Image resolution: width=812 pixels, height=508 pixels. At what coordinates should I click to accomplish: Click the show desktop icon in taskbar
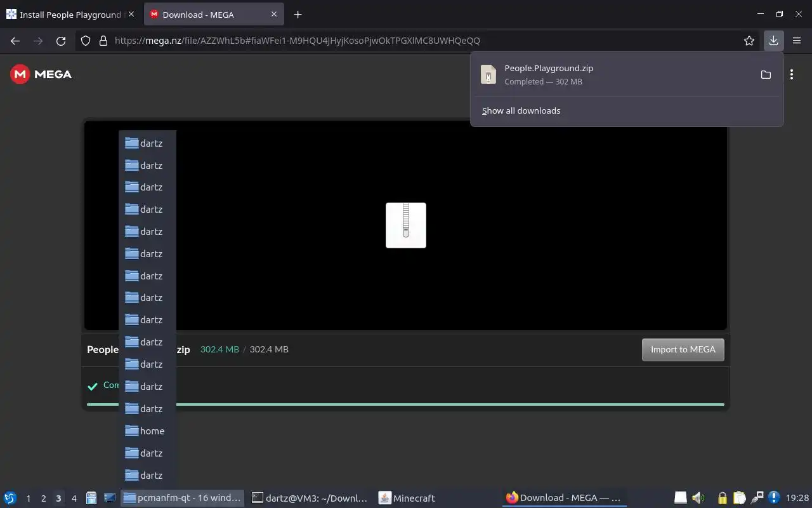(x=109, y=498)
